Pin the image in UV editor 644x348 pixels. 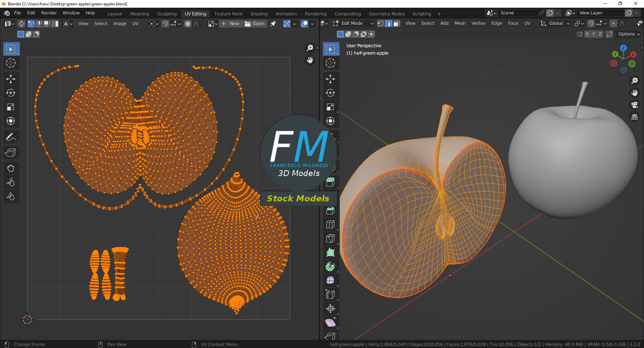point(273,24)
